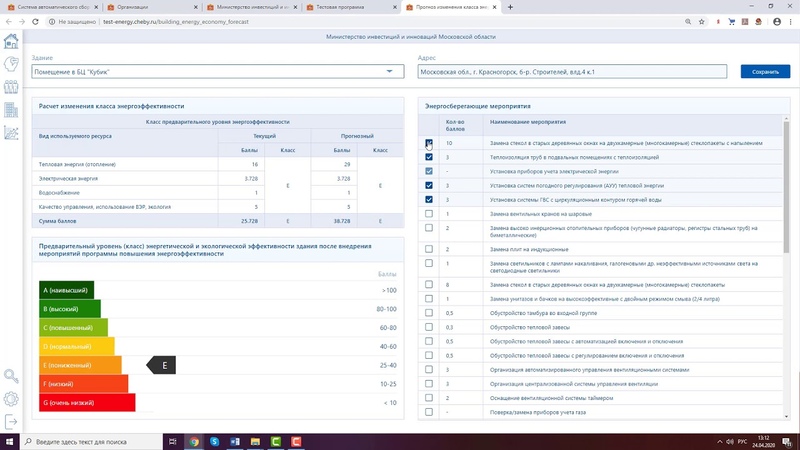Open the home building icon in sidebar
This screenshot has height=450, width=800.
coord(11,41)
